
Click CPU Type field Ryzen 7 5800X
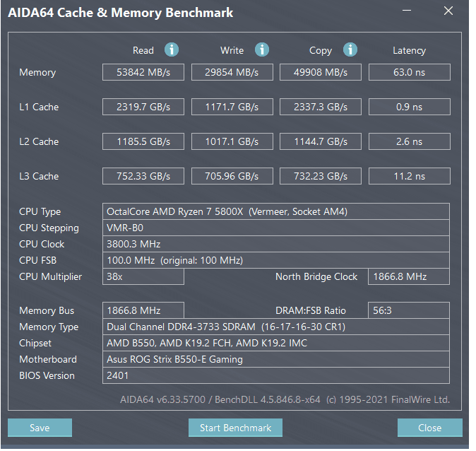(x=276, y=211)
